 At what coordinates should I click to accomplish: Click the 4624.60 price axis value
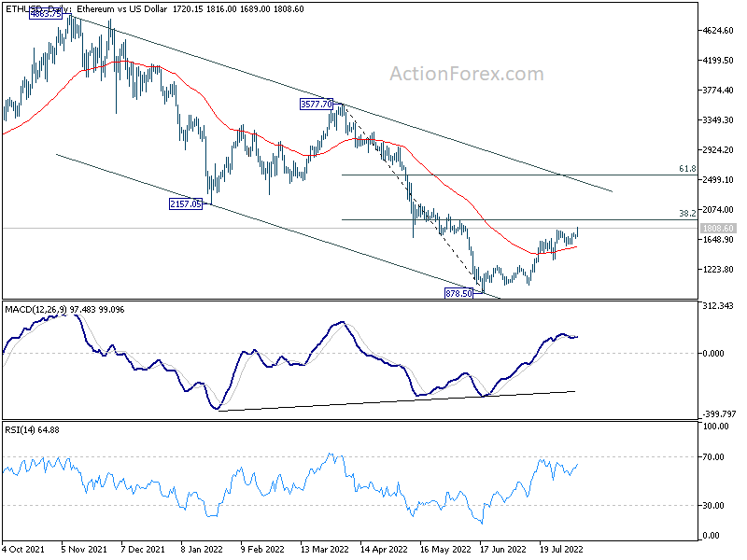[x=718, y=31]
